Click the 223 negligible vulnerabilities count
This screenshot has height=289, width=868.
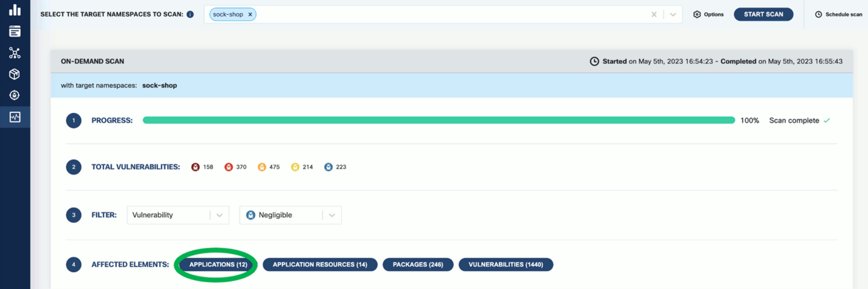341,167
